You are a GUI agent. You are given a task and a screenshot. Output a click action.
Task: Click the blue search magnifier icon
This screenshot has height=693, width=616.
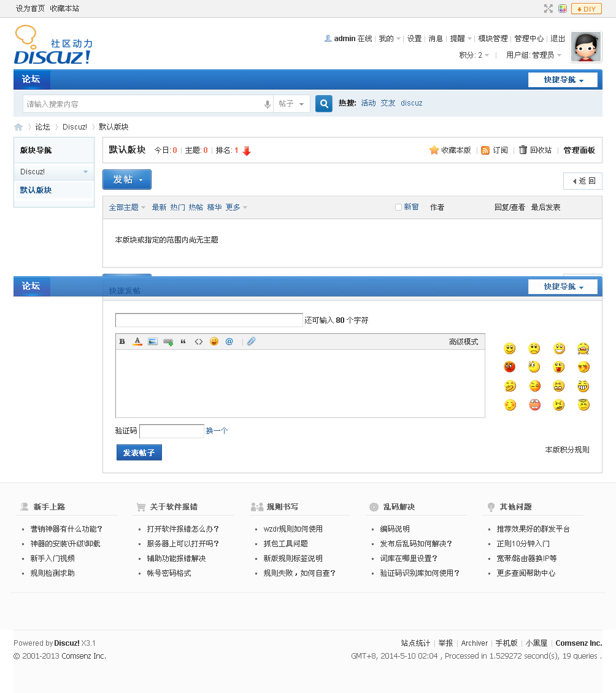(x=323, y=103)
